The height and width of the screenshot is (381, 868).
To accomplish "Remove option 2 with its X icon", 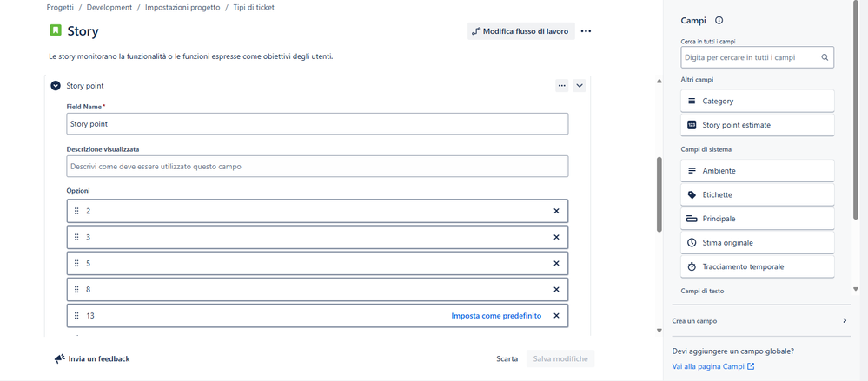I will [556, 211].
